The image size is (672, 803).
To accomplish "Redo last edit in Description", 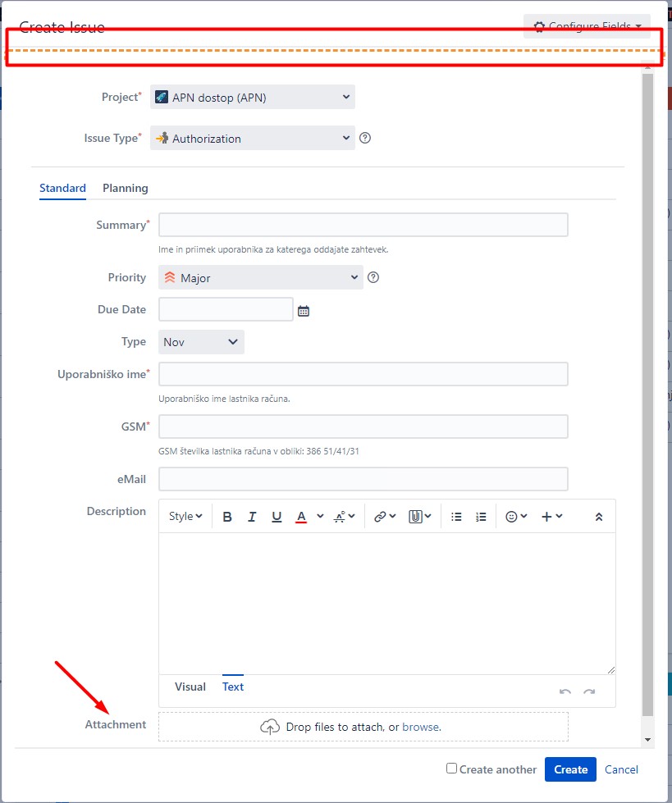I will pos(589,691).
